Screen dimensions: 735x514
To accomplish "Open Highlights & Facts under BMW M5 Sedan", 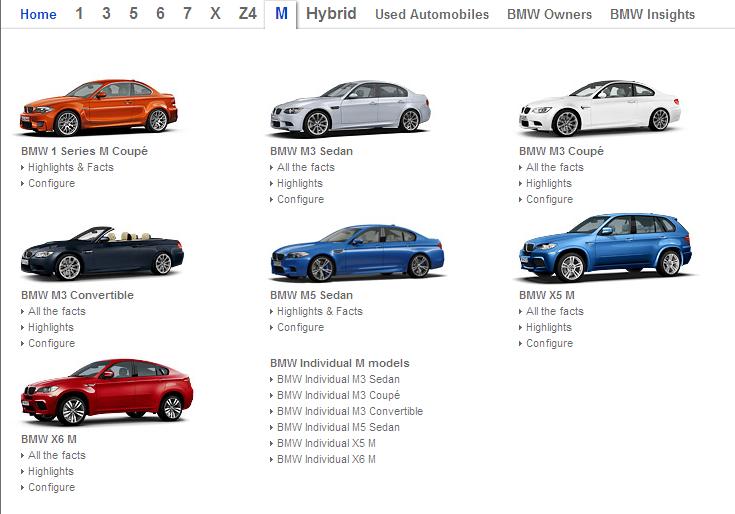I will tap(320, 312).
